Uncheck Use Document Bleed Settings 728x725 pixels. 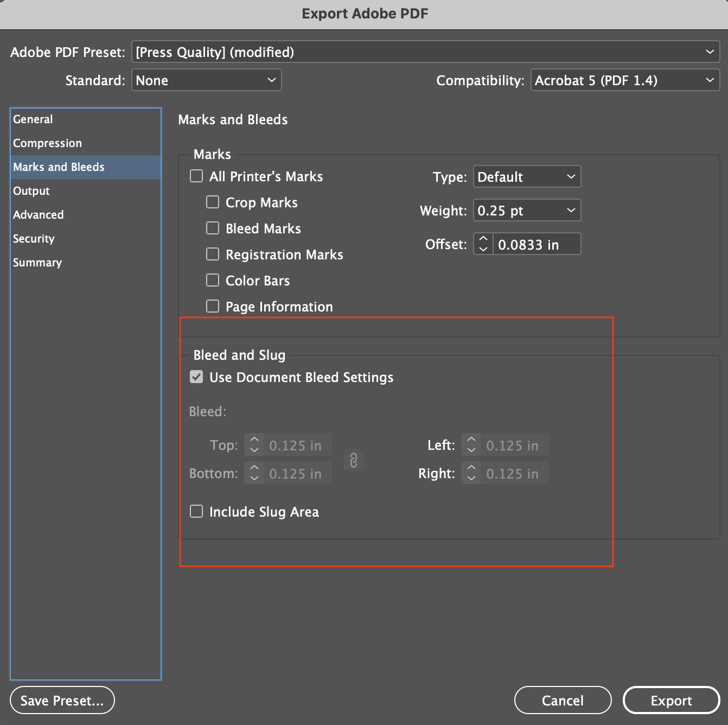pos(196,377)
